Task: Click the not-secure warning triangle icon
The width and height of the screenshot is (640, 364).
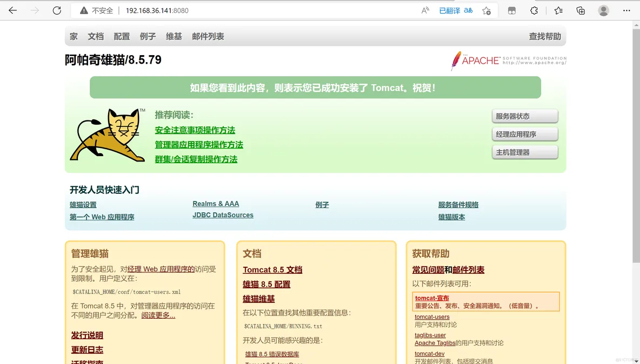Action: pos(84,11)
